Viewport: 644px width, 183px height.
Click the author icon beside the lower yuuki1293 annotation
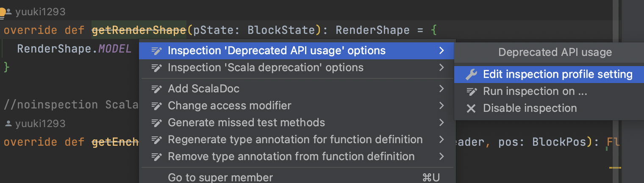(x=8, y=124)
